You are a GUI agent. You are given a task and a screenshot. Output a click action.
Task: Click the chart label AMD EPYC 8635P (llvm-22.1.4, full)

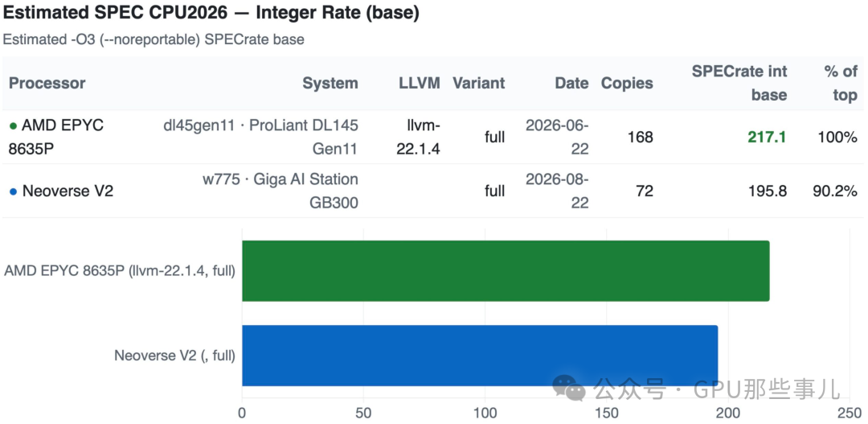(x=120, y=271)
